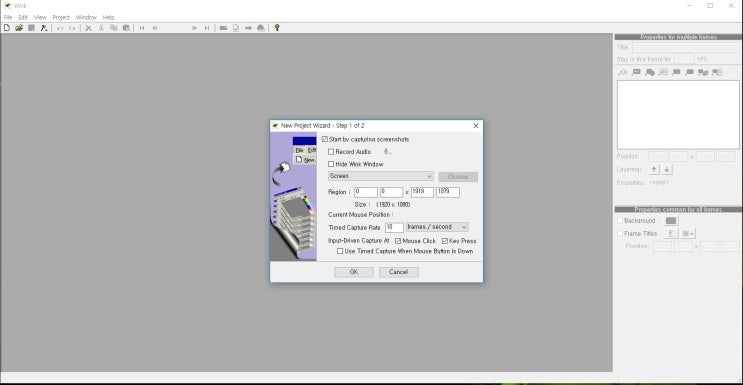The height and width of the screenshot is (385, 743).
Task: Check the Frame Titles checkbox
Action: click(620, 233)
